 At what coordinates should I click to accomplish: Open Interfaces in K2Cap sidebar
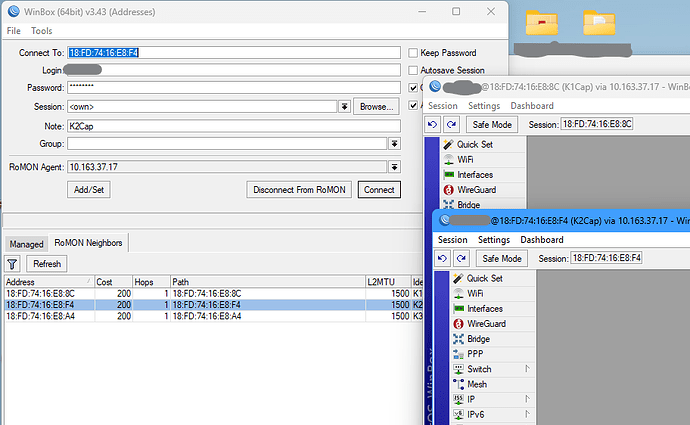coord(484,309)
